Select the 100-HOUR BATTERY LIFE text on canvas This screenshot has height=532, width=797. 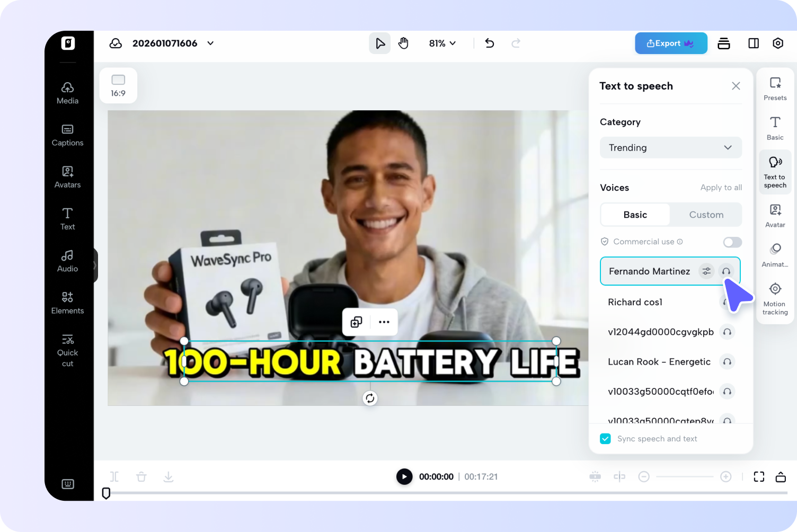(x=370, y=362)
